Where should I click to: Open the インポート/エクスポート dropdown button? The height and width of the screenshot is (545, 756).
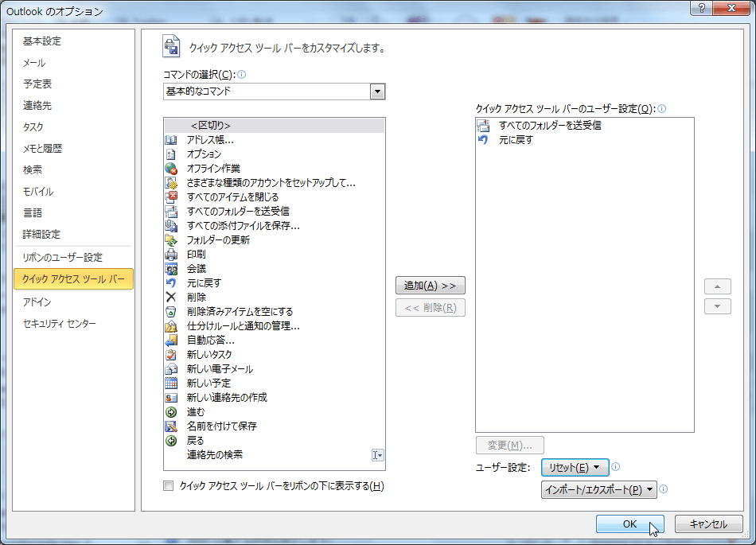tap(598, 489)
